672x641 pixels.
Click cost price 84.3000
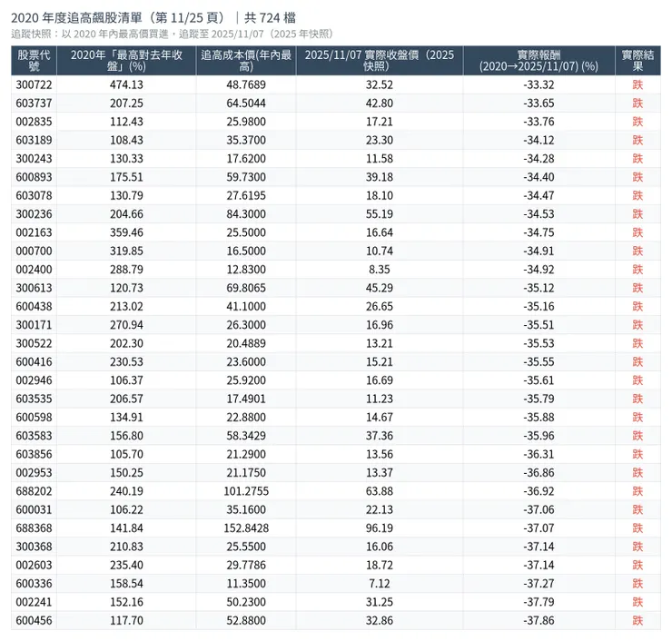click(x=246, y=213)
